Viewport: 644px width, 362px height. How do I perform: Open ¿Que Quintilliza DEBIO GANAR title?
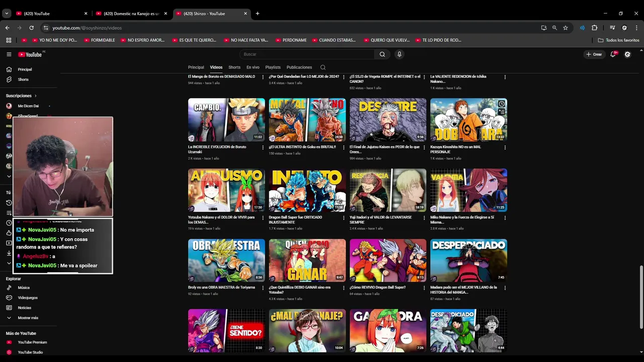(300, 290)
